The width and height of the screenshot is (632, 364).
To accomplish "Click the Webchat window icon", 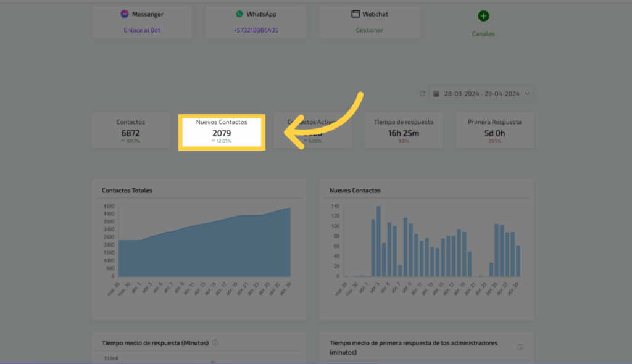I will 355,14.
